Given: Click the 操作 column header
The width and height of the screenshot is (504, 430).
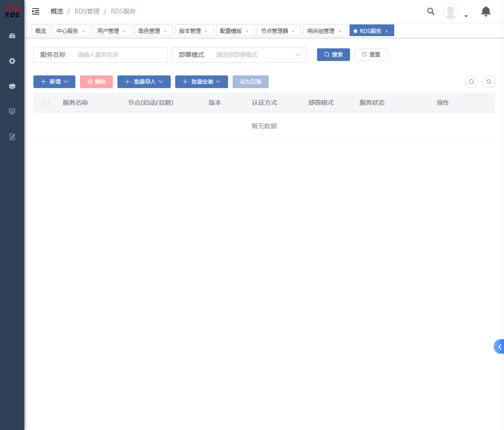Looking at the screenshot, I should pos(443,103).
